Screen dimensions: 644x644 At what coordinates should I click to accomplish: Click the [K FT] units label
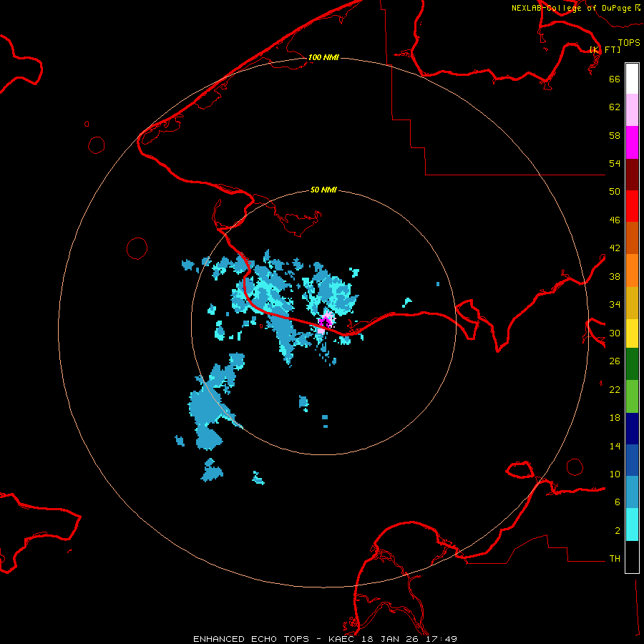tap(605, 49)
